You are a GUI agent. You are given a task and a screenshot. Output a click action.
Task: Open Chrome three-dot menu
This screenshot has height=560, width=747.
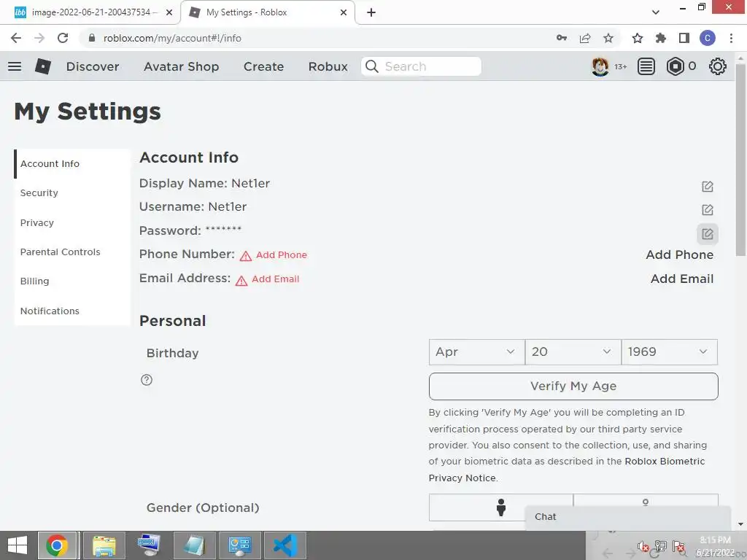[731, 38]
